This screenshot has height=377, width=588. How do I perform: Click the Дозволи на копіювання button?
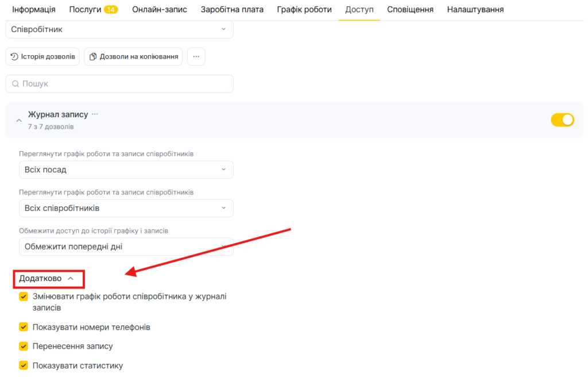point(133,57)
